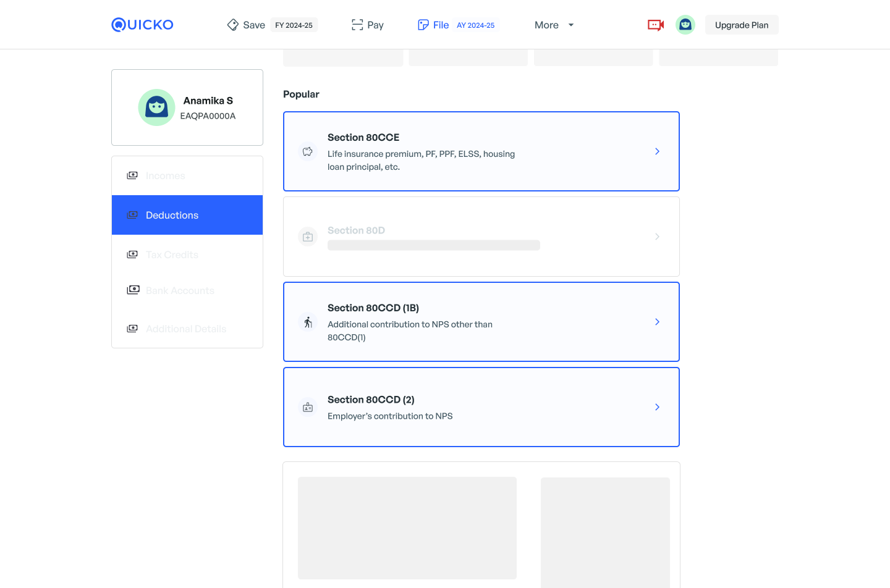Click the Pay scan icon
Screen dimensions: 890x588
coord(357,25)
